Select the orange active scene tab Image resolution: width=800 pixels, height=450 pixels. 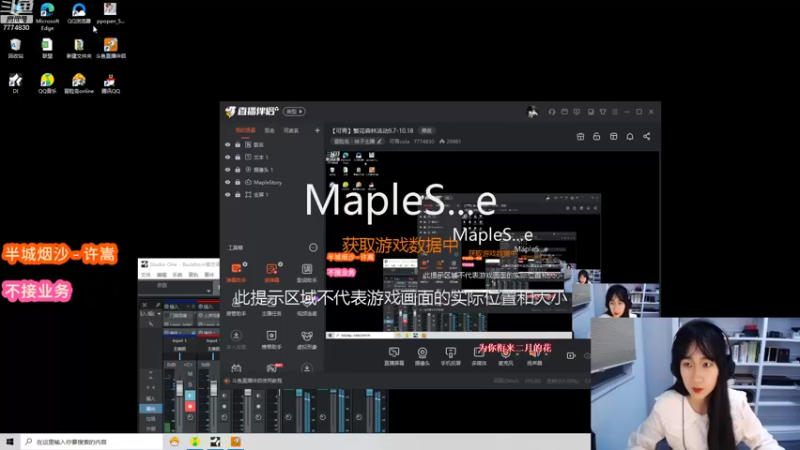pos(245,131)
